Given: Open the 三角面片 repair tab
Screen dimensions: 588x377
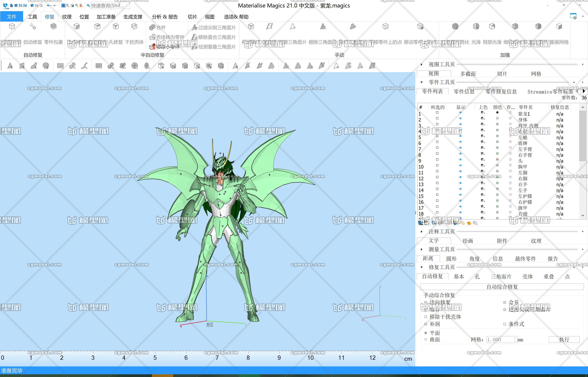Looking at the screenshot, I should [501, 277].
